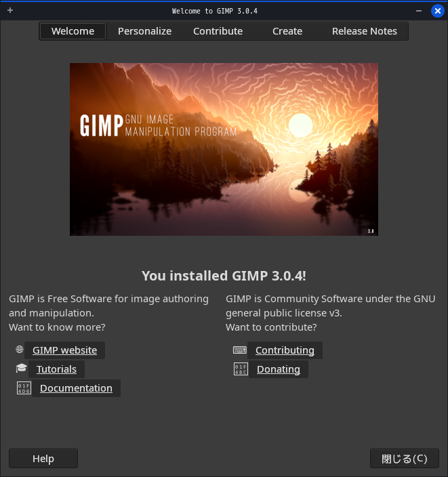Screen dimensions: 448x477
Task: Click the keyboard icon beside Contributing
Action: pos(240,350)
